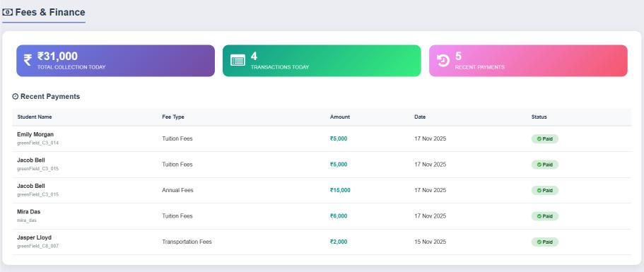Image resolution: width=644 pixels, height=272 pixels.
Task: Open the Transactions Today card
Action: [x=322, y=61]
